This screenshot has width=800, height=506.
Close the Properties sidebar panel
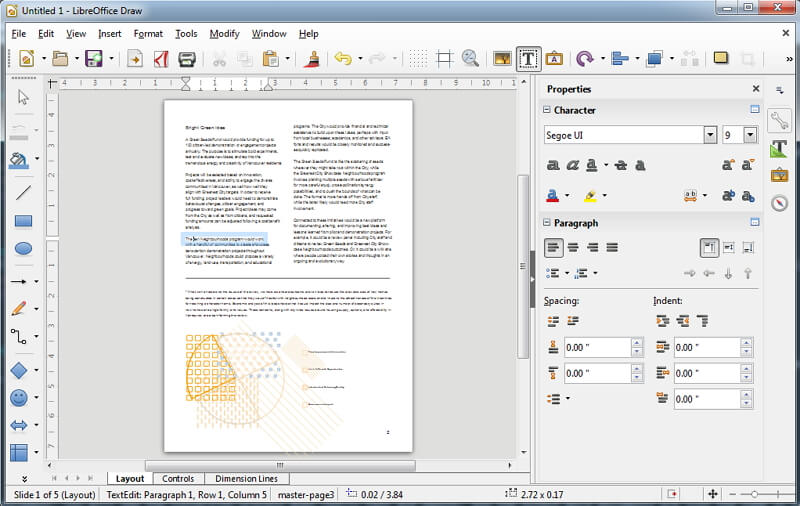click(x=755, y=89)
